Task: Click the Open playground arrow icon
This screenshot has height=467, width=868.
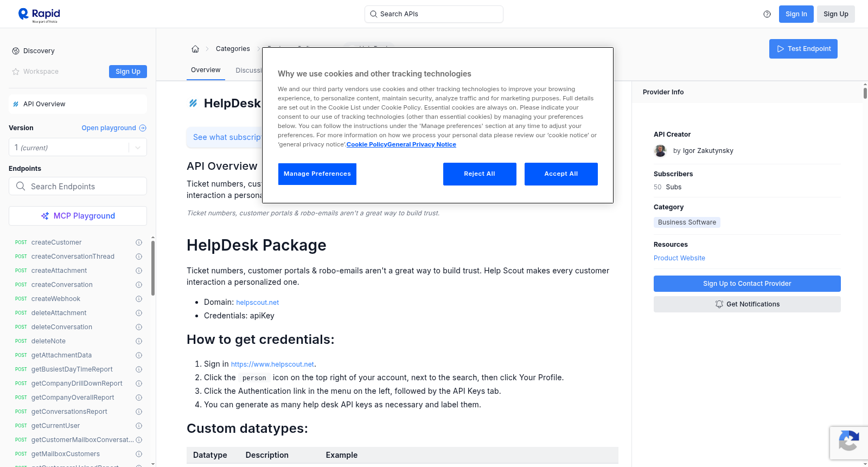Action: tap(143, 128)
